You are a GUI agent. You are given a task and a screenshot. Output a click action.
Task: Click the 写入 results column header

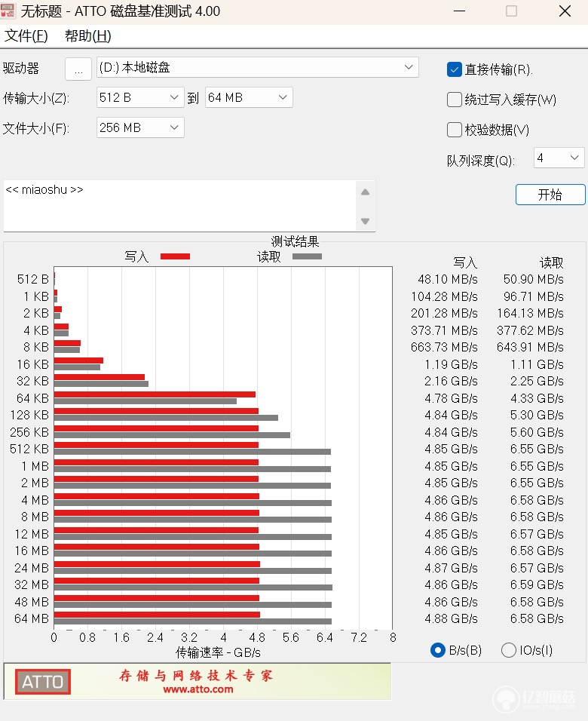coord(465,262)
